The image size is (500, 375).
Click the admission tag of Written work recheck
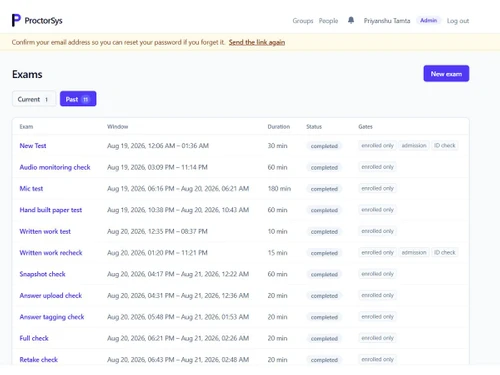click(414, 253)
